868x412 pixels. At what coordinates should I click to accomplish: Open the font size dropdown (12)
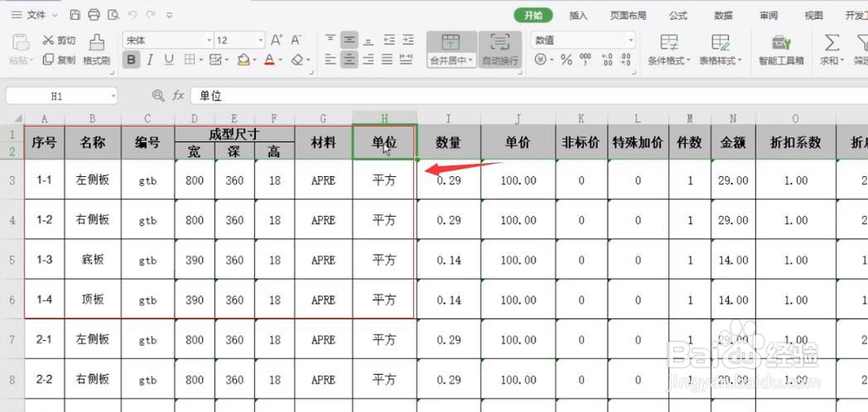click(x=260, y=41)
